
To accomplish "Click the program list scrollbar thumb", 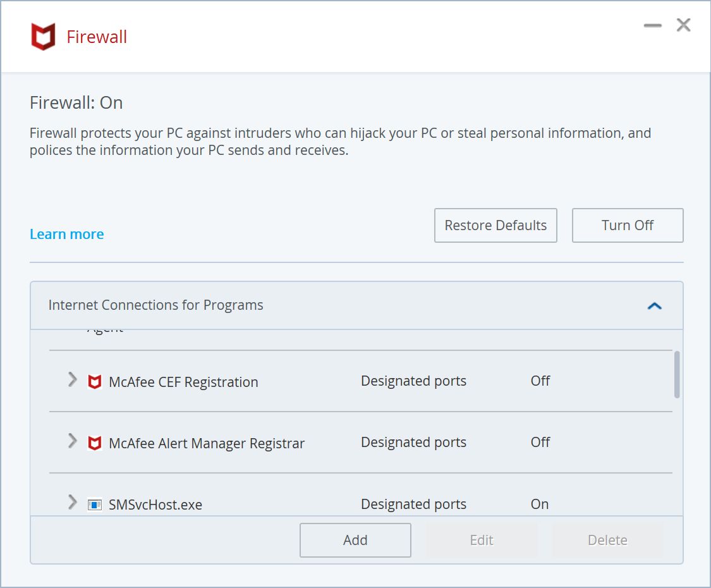I will coord(676,374).
